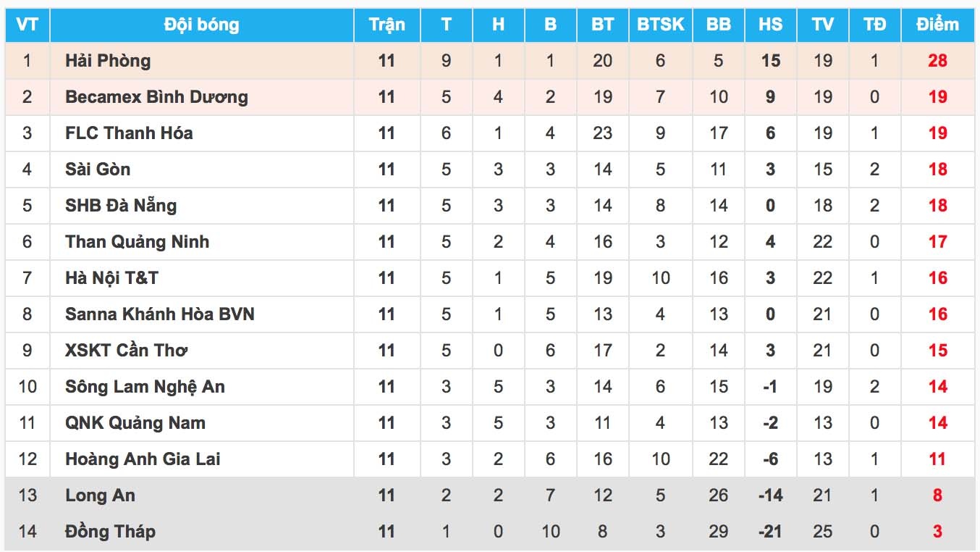
Task: Open Sanna Khánh Hòa BVN team link
Action: click(x=160, y=314)
